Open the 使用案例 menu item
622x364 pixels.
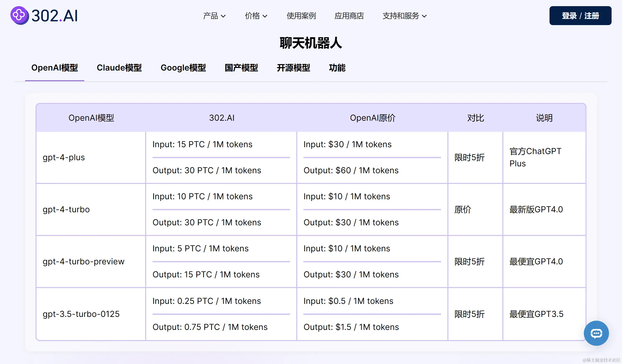tap(301, 16)
